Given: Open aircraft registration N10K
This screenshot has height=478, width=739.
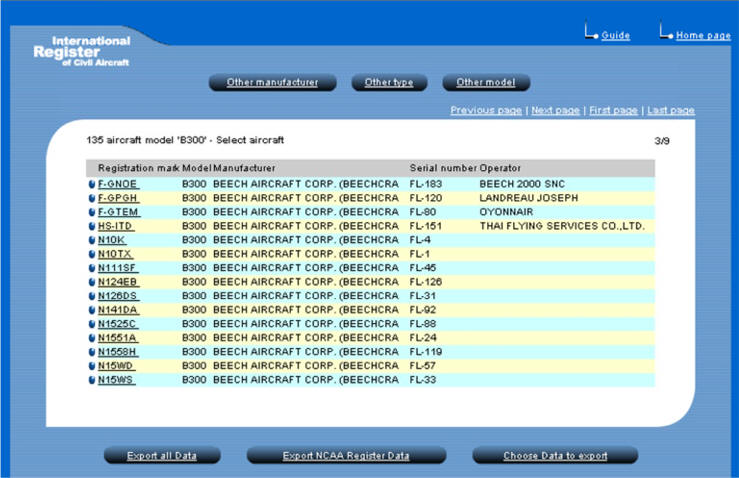Looking at the screenshot, I should (112, 240).
